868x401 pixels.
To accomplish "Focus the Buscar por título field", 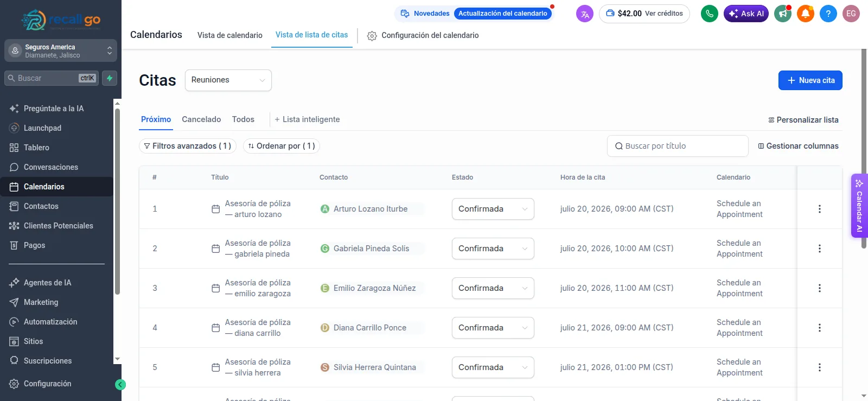I will (x=678, y=146).
